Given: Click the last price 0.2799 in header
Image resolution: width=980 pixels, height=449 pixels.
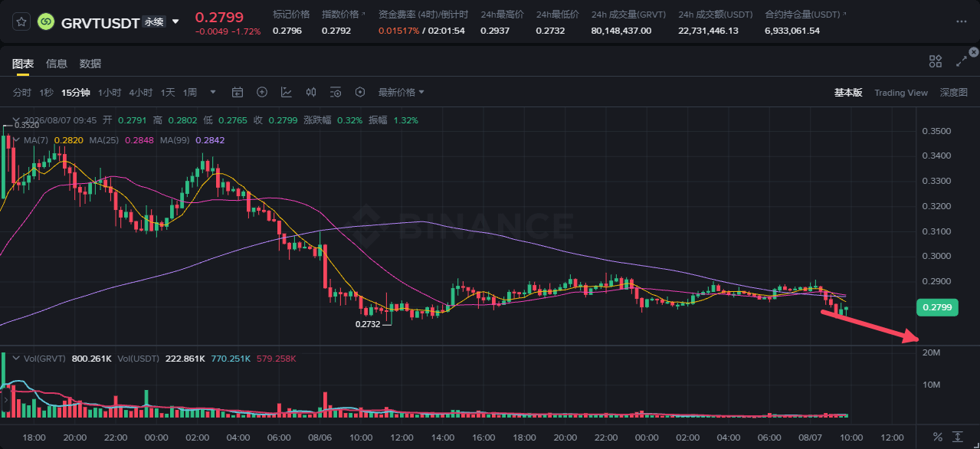Looking at the screenshot, I should (218, 16).
